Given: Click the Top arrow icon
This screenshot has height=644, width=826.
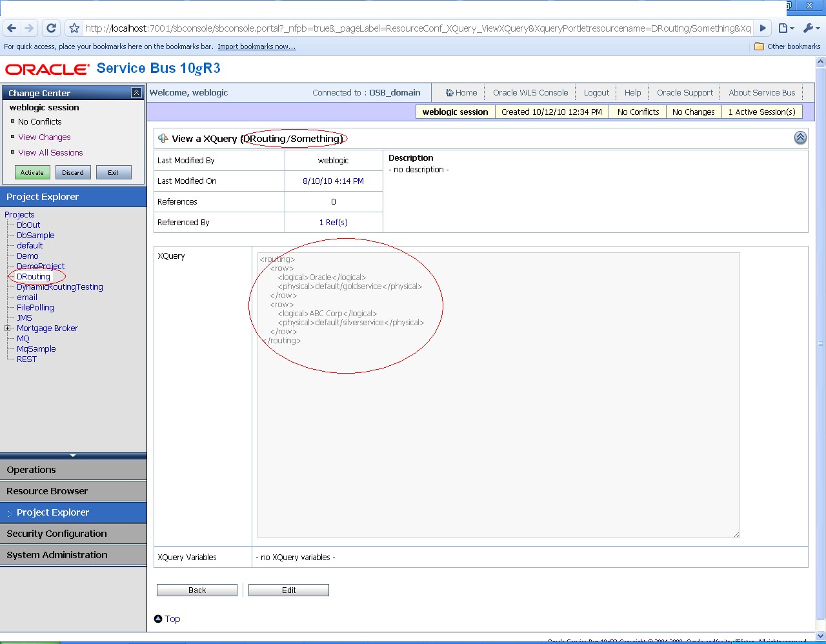Looking at the screenshot, I should pos(158,619).
